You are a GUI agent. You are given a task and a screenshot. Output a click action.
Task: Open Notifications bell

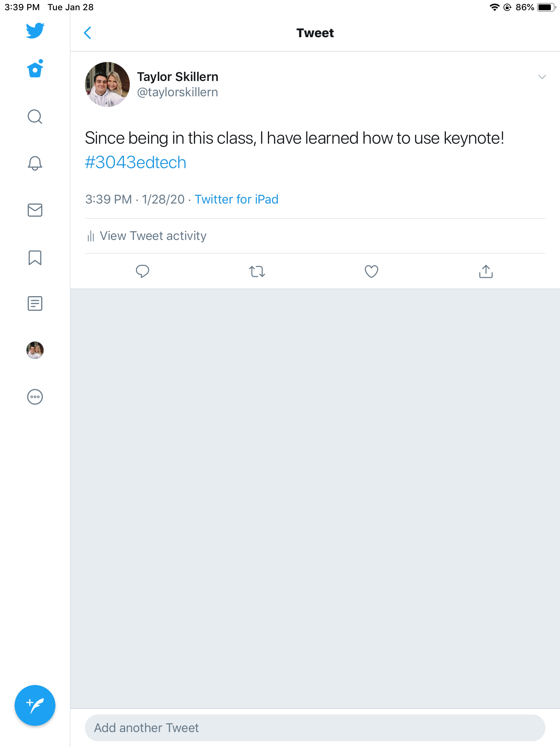35,163
